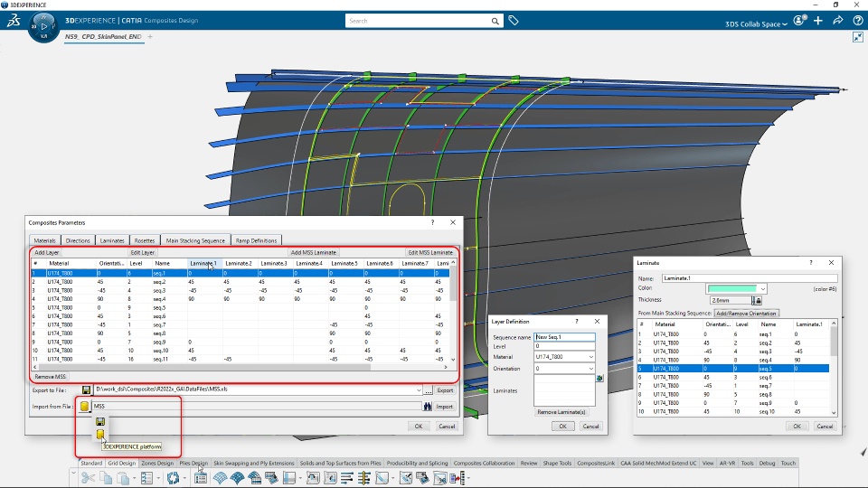Open the help question mark icon in header
Screen dimensions: 868x488
click(x=857, y=21)
